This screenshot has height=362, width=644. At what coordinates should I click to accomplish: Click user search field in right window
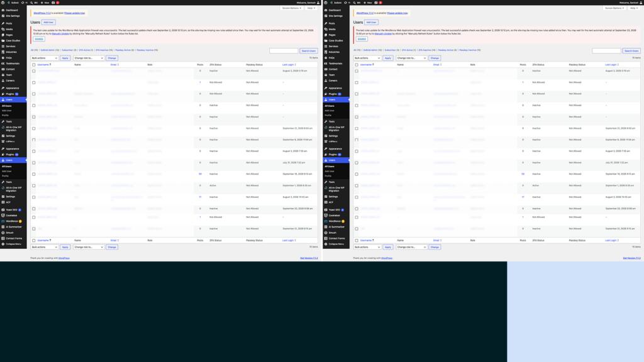606,51
